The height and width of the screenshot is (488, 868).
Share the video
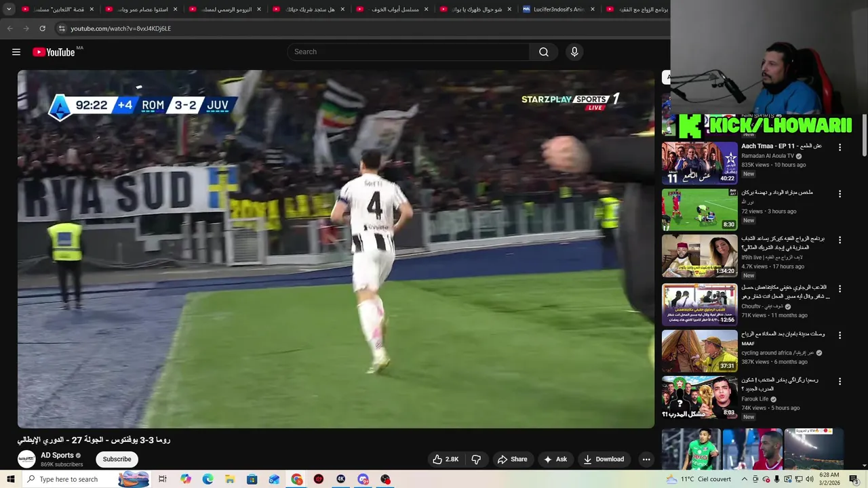(x=512, y=459)
